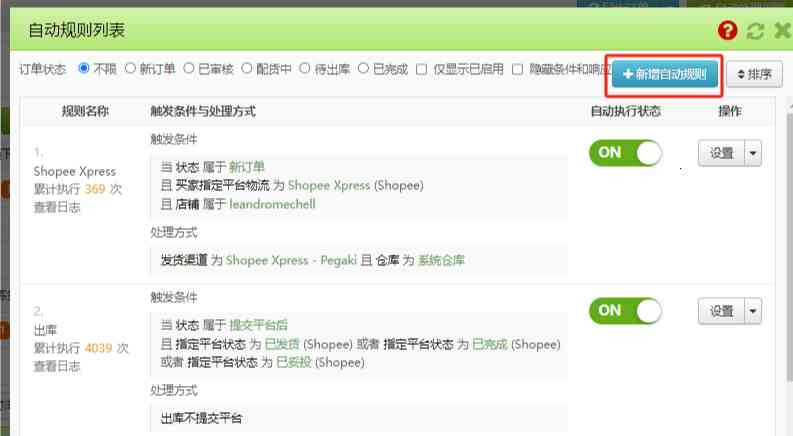The height and width of the screenshot is (436, 793).
Task: Expand dropdown arrow beside Shopee Xpress 设置
Action: click(753, 153)
